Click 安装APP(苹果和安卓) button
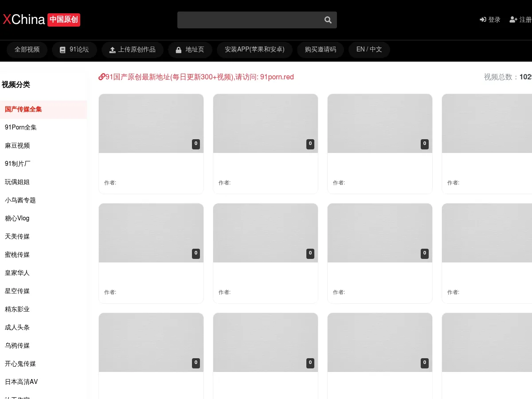Viewport: 532px width, 399px height. [x=254, y=50]
